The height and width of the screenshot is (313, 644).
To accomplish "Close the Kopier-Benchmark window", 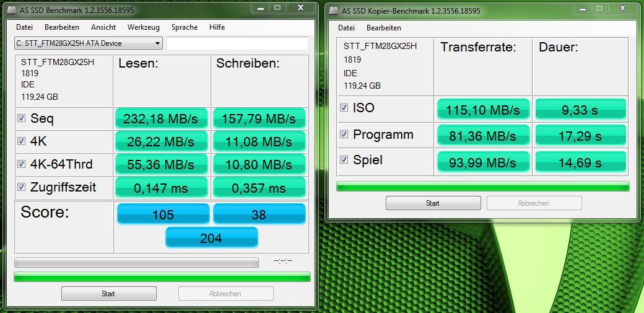I will click(622, 8).
